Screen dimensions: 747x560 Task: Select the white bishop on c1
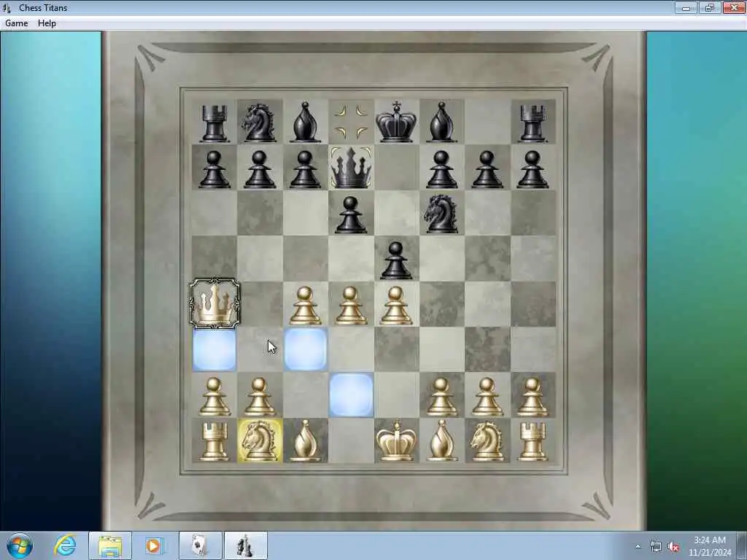[x=305, y=441]
